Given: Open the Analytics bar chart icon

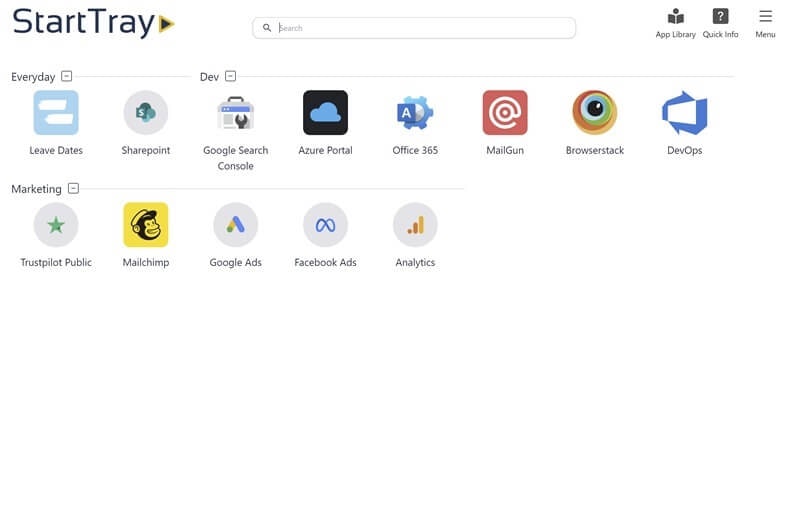Looking at the screenshot, I should coord(415,225).
